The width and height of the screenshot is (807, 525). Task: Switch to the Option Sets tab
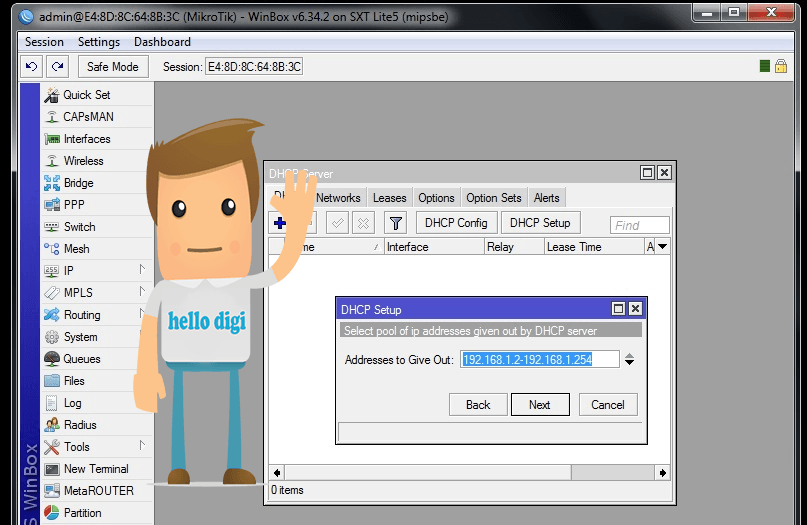pyautogui.click(x=494, y=198)
